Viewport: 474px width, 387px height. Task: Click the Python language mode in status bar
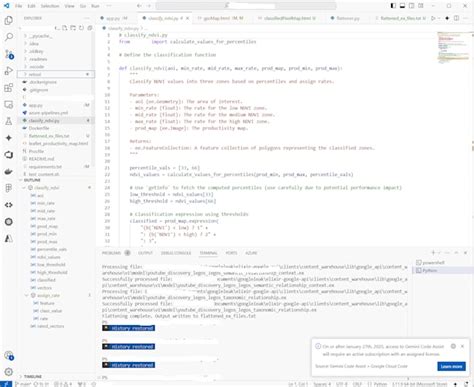(x=380, y=384)
